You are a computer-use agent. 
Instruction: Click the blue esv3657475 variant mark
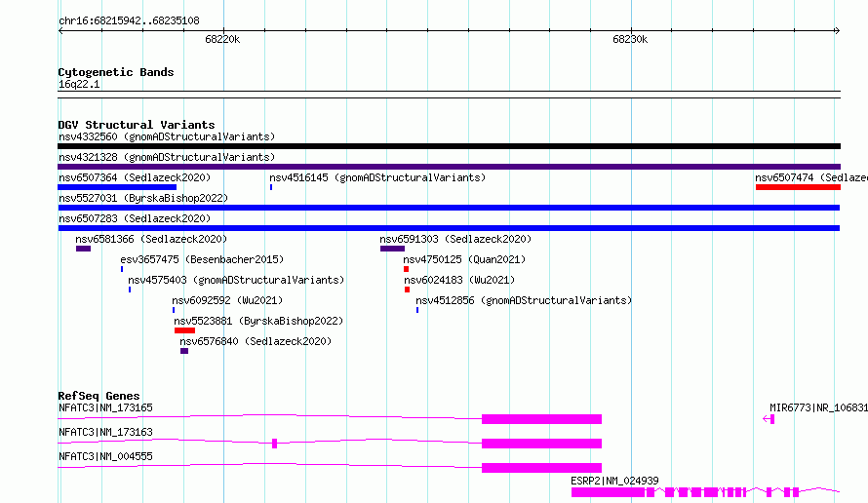[x=122, y=269]
